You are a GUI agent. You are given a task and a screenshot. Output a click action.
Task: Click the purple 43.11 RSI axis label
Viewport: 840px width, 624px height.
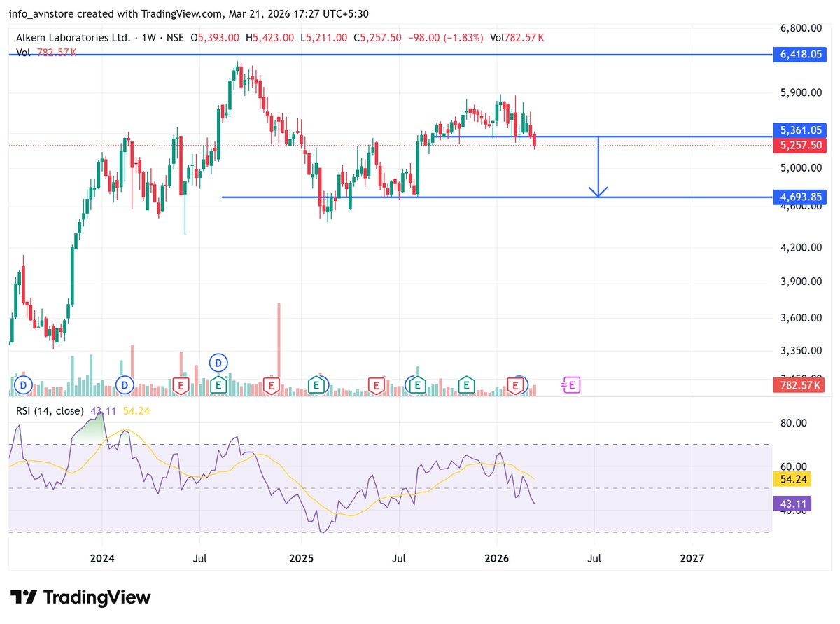point(792,503)
